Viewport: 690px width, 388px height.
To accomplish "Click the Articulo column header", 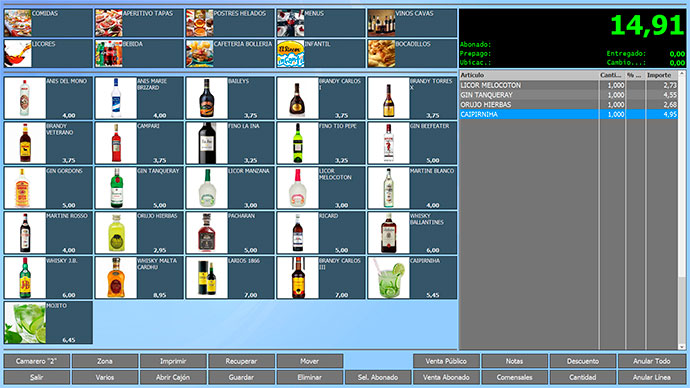I will pos(529,75).
